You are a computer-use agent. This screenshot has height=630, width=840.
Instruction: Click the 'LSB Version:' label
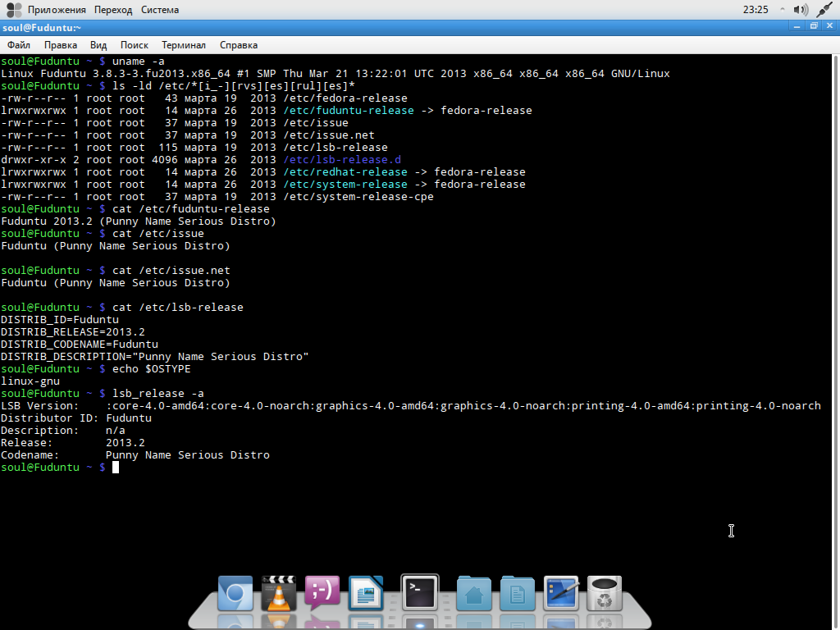pyautogui.click(x=40, y=406)
